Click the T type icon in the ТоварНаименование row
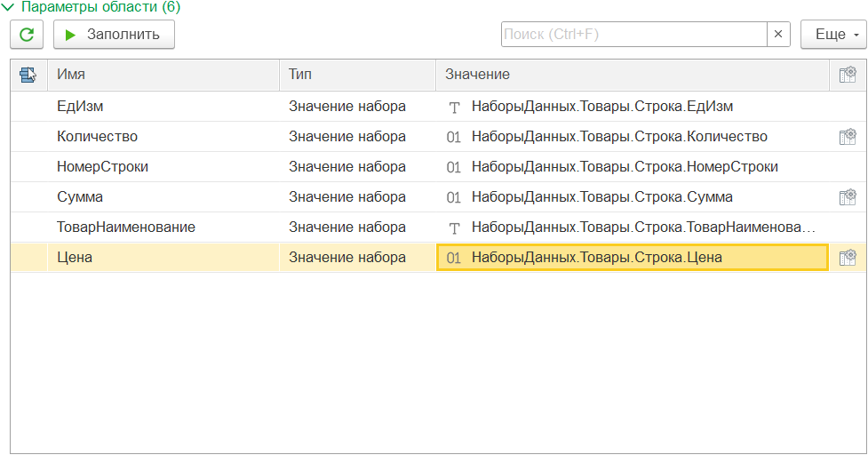The height and width of the screenshot is (455, 868). [x=454, y=228]
